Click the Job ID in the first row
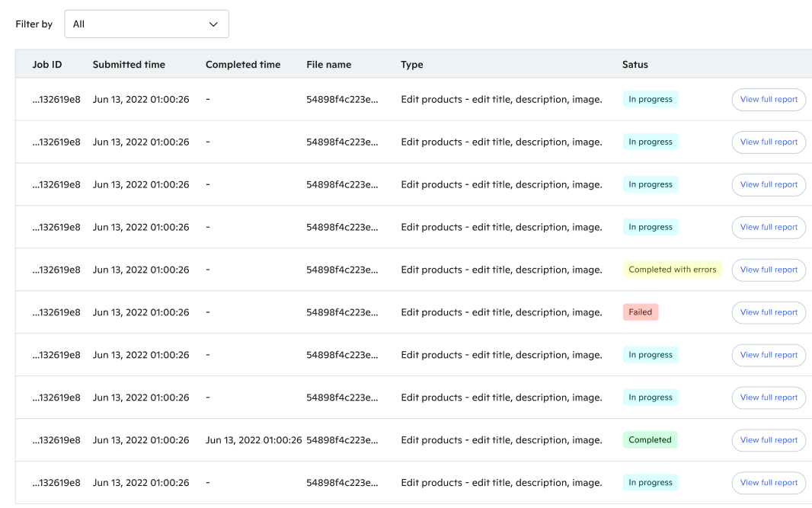The width and height of the screenshot is (812, 508). click(x=56, y=100)
